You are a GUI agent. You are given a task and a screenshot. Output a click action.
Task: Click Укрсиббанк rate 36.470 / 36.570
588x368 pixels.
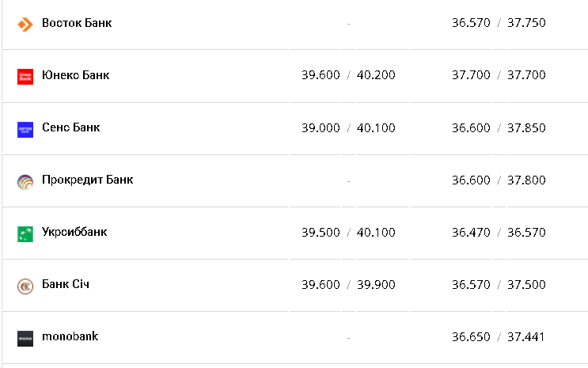(x=499, y=232)
